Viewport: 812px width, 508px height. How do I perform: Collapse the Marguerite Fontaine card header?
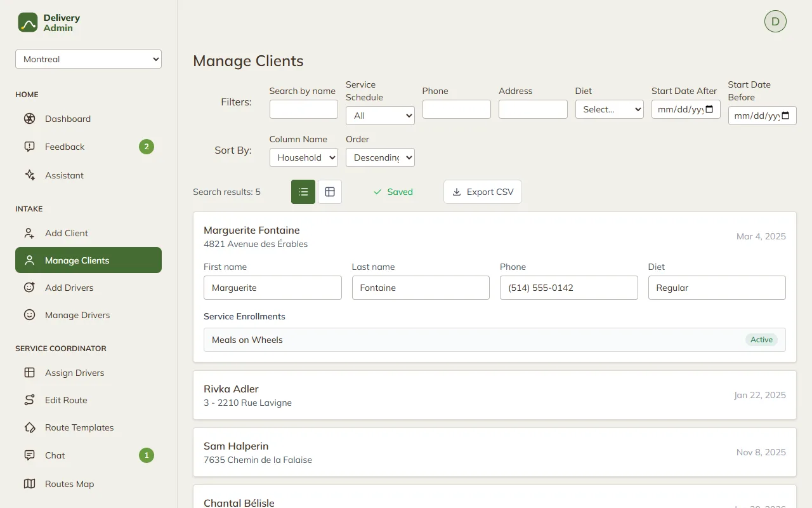click(x=495, y=236)
